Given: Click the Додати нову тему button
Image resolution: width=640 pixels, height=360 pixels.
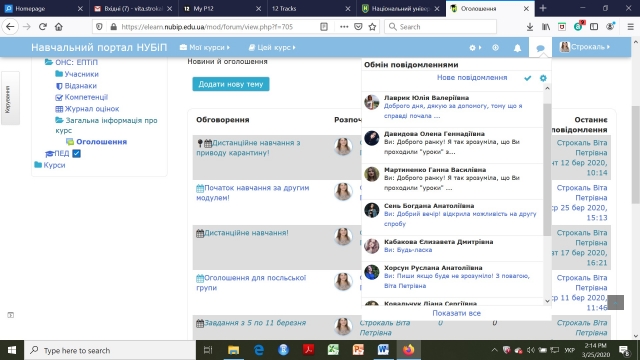Looking at the screenshot, I should [231, 84].
